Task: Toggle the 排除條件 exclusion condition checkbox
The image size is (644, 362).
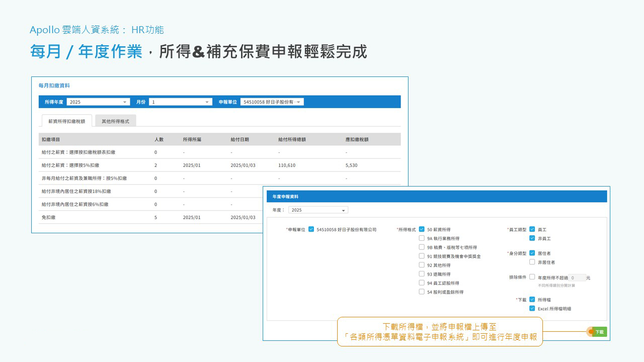Action: pos(532,276)
